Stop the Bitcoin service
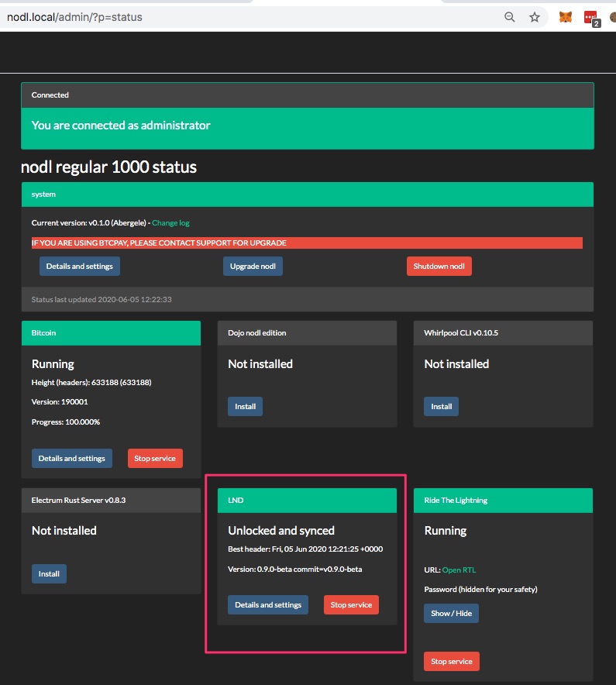This screenshot has height=685, width=616. [155, 458]
